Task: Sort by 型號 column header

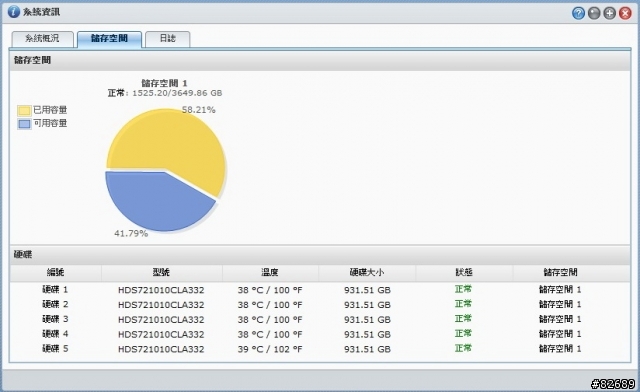Action: pyautogui.click(x=161, y=272)
